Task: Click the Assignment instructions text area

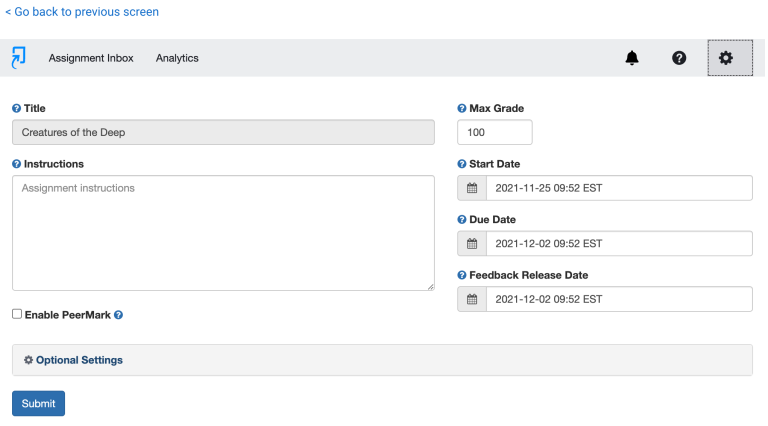Action: point(223,233)
